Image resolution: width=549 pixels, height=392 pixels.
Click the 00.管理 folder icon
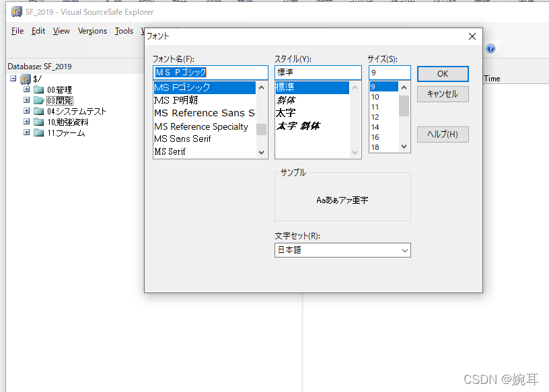point(39,89)
